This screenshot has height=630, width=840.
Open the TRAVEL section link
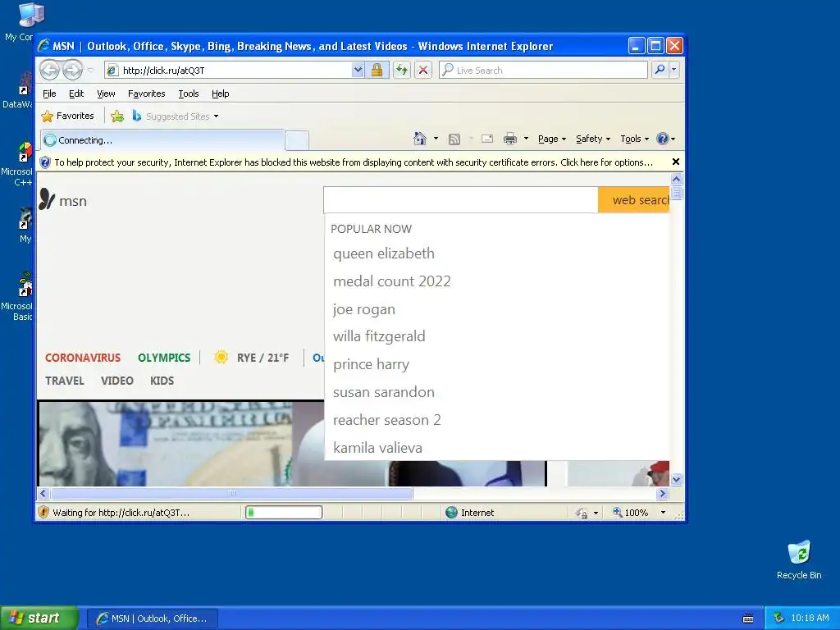(64, 381)
